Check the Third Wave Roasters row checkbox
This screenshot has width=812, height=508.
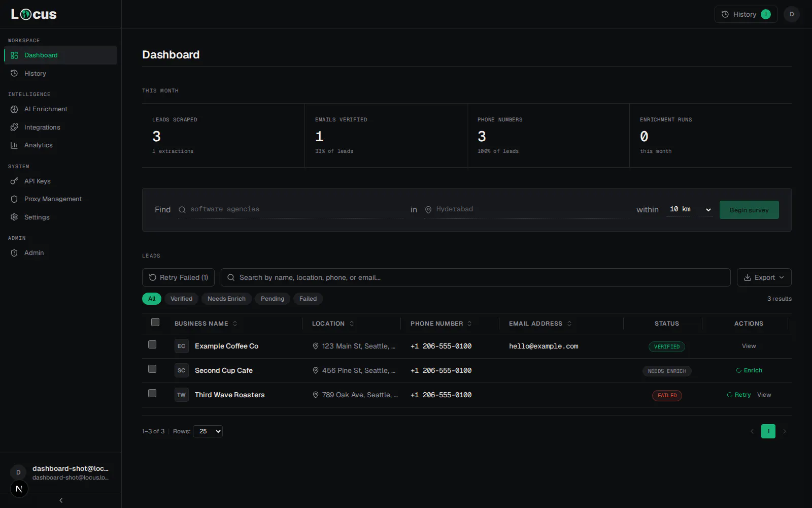pos(152,393)
